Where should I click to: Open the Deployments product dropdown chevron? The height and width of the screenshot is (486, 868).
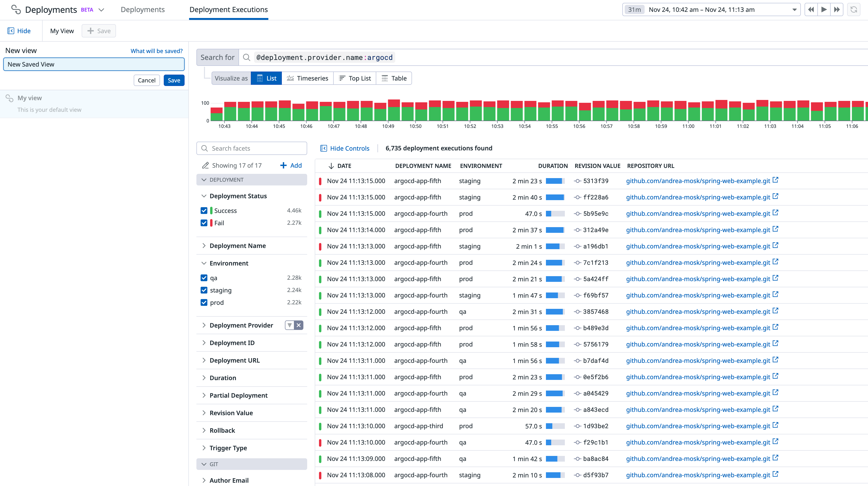(101, 10)
